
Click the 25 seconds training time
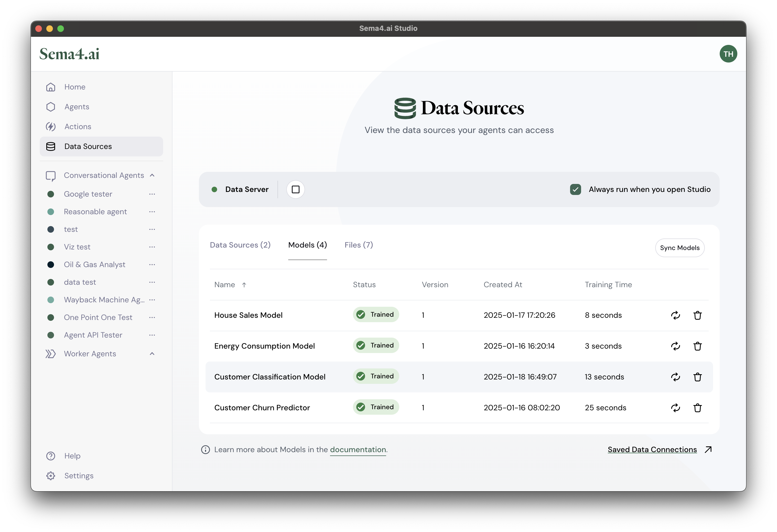coord(605,408)
